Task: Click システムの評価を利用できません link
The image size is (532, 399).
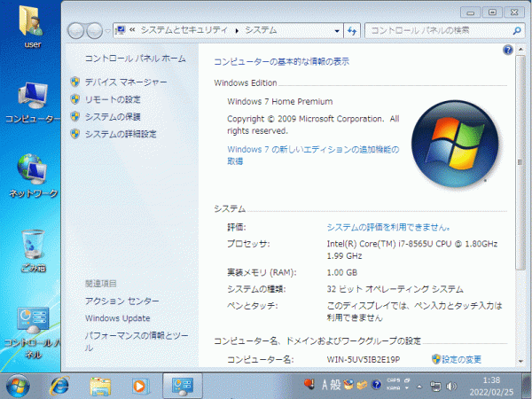Action: pyautogui.click(x=388, y=227)
